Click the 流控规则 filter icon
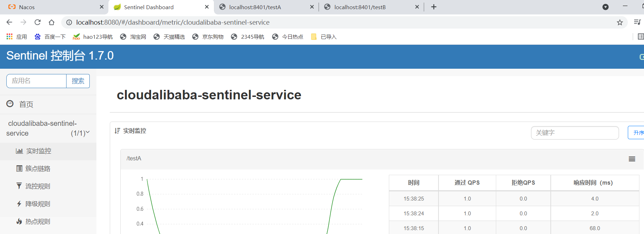 pos(19,186)
